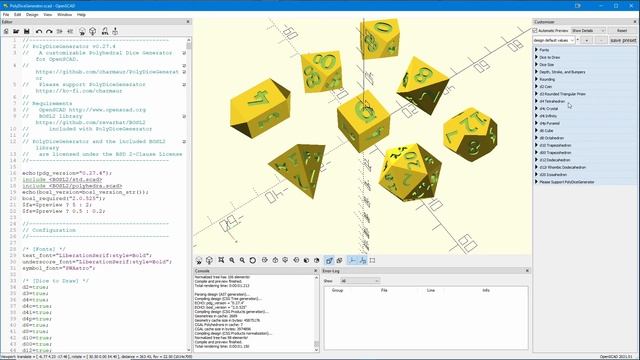
Task: Toggle Orthogonal projection in the viewport toolbar
Action: [340, 260]
